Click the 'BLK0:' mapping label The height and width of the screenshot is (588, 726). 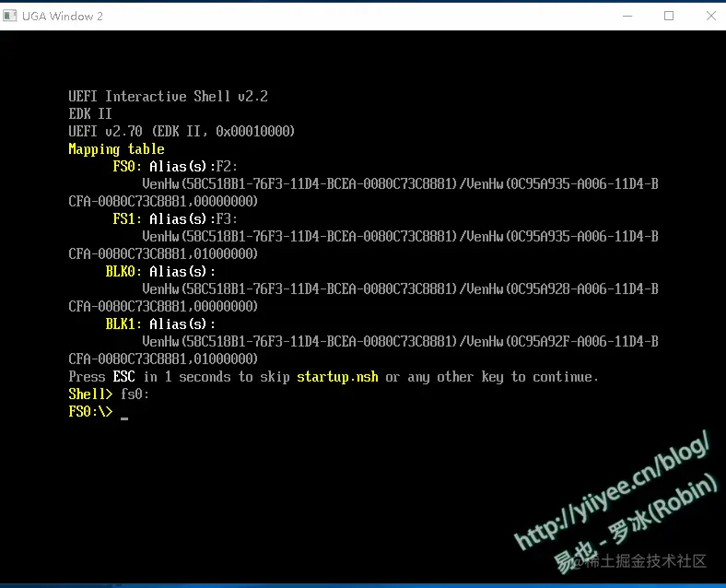click(x=123, y=271)
